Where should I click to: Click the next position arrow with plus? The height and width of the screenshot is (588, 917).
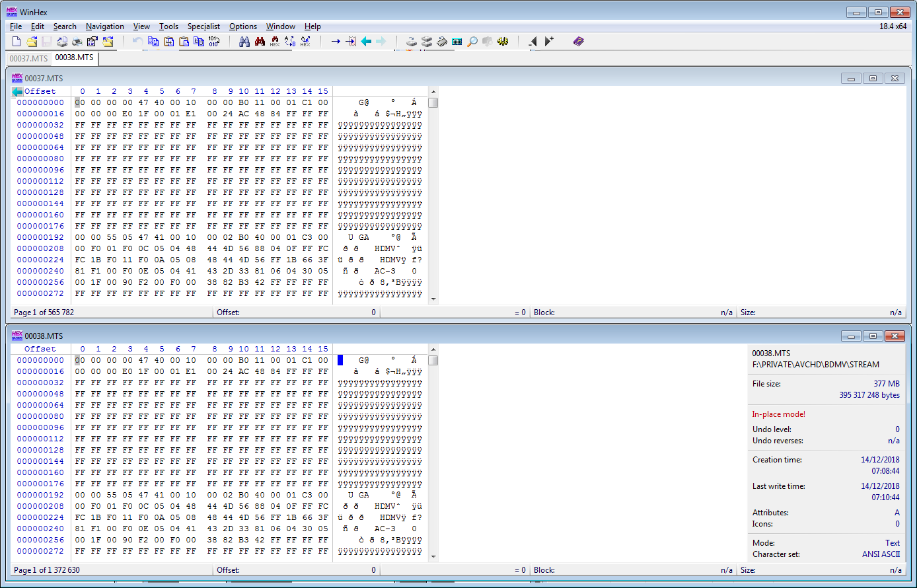(x=549, y=42)
